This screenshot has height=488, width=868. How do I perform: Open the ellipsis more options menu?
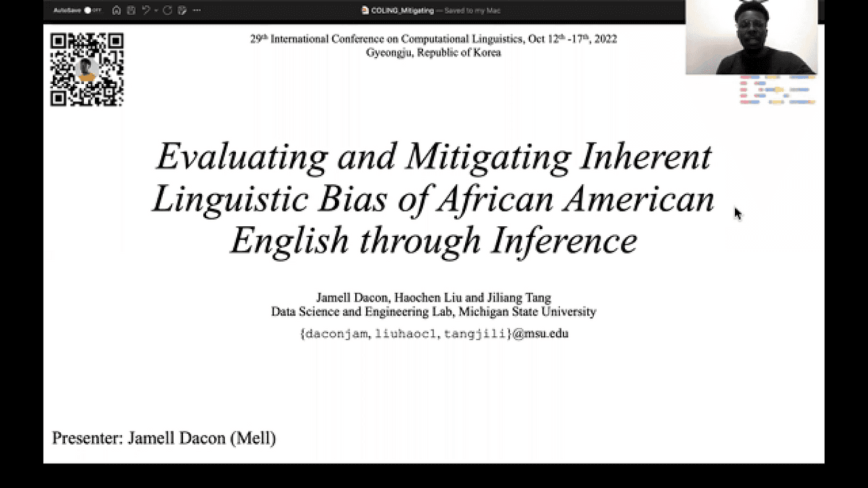coord(197,11)
